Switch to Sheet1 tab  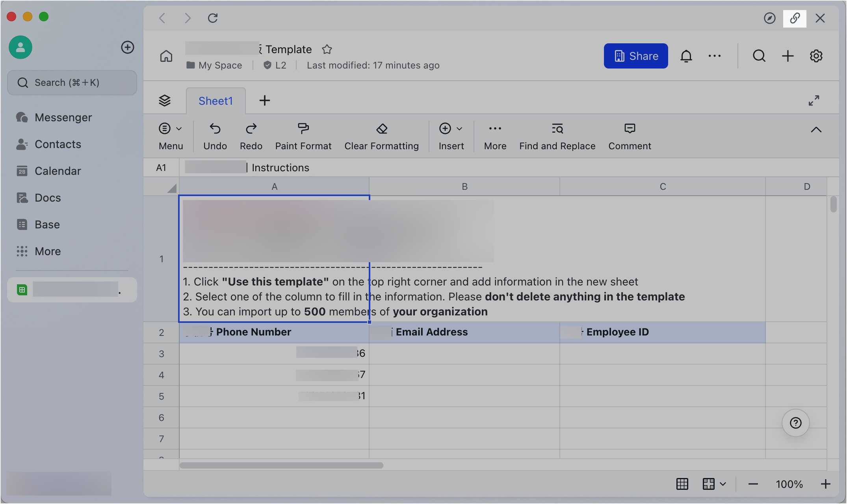tap(215, 101)
